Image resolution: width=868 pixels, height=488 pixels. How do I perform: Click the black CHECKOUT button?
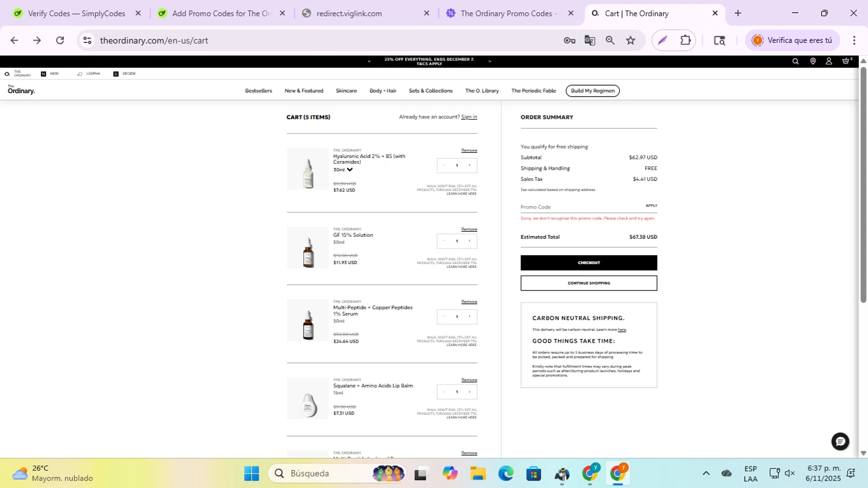pyautogui.click(x=589, y=263)
